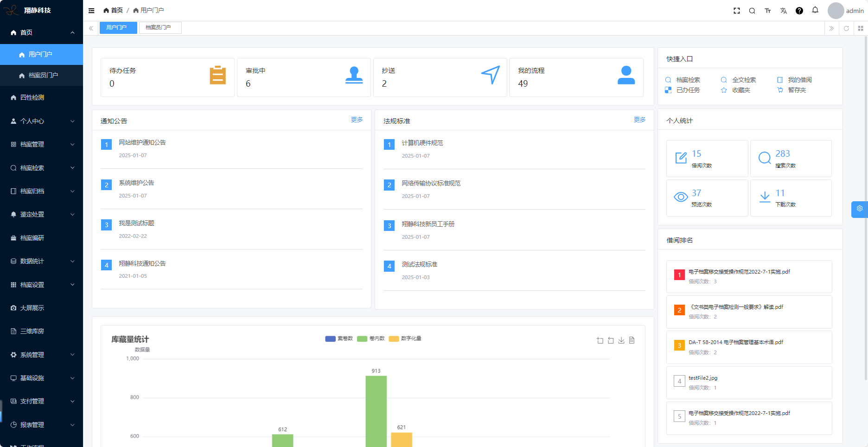Expand the 档案管理 sidebar menu
Viewport: 868px width, 447px height.
pyautogui.click(x=42, y=144)
